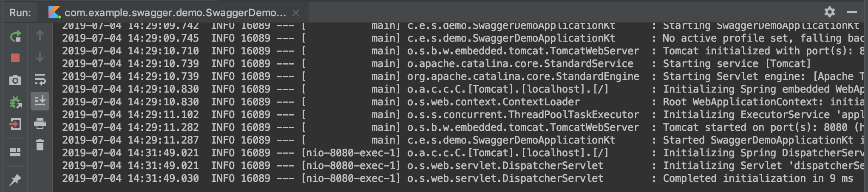Open the restore layout icon

point(15,152)
